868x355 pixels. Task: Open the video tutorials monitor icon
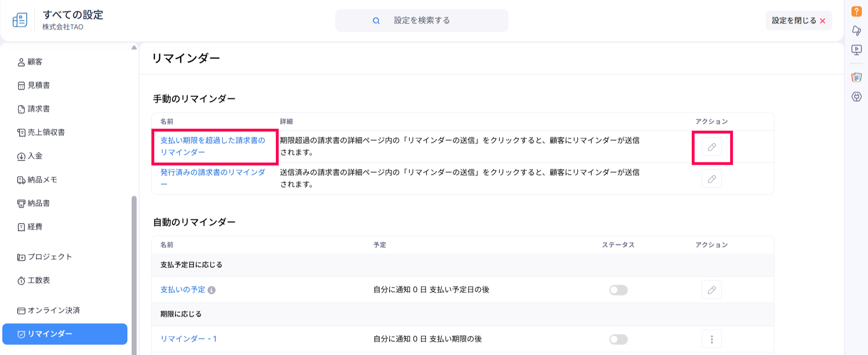[856, 50]
